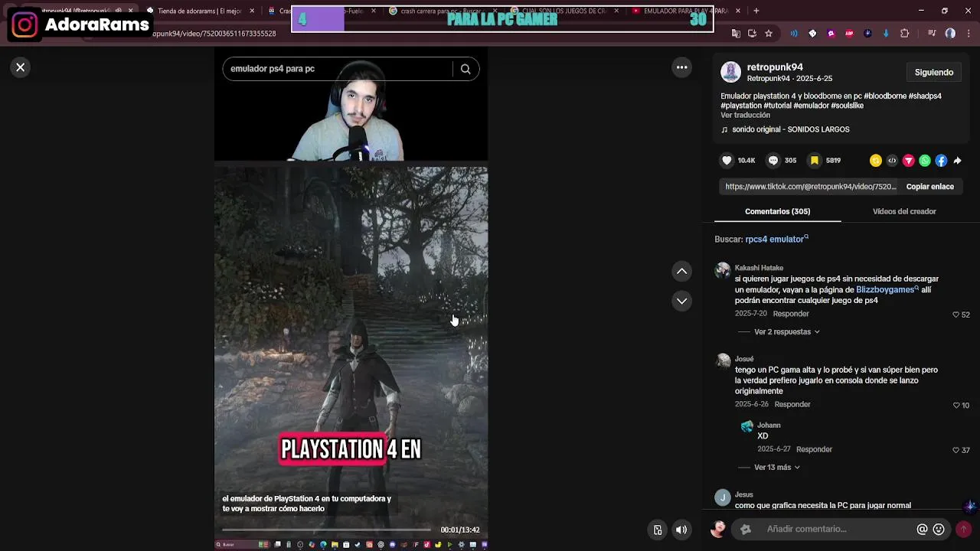Switch to Comentarios (305) tab
This screenshot has height=551, width=980.
[777, 211]
